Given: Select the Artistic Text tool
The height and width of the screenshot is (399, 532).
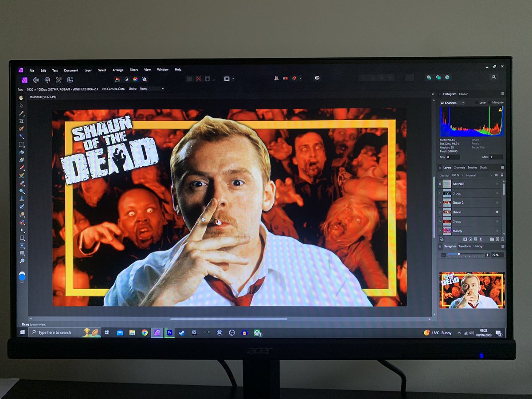Looking at the screenshot, I should tap(21, 246).
